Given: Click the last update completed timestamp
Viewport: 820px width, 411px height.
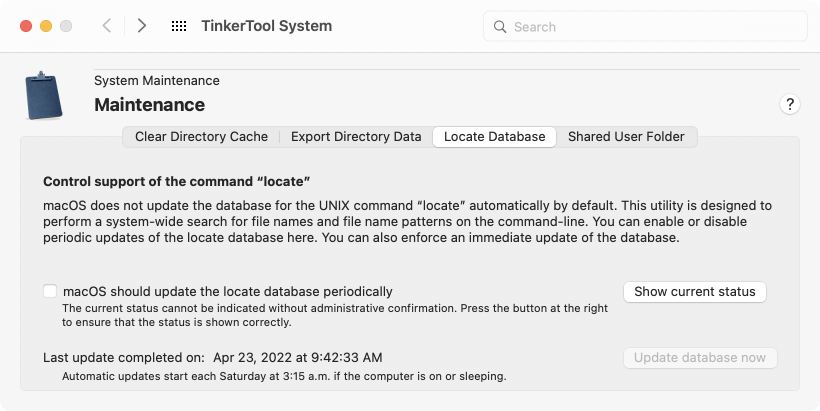Looking at the screenshot, I should click(298, 358).
